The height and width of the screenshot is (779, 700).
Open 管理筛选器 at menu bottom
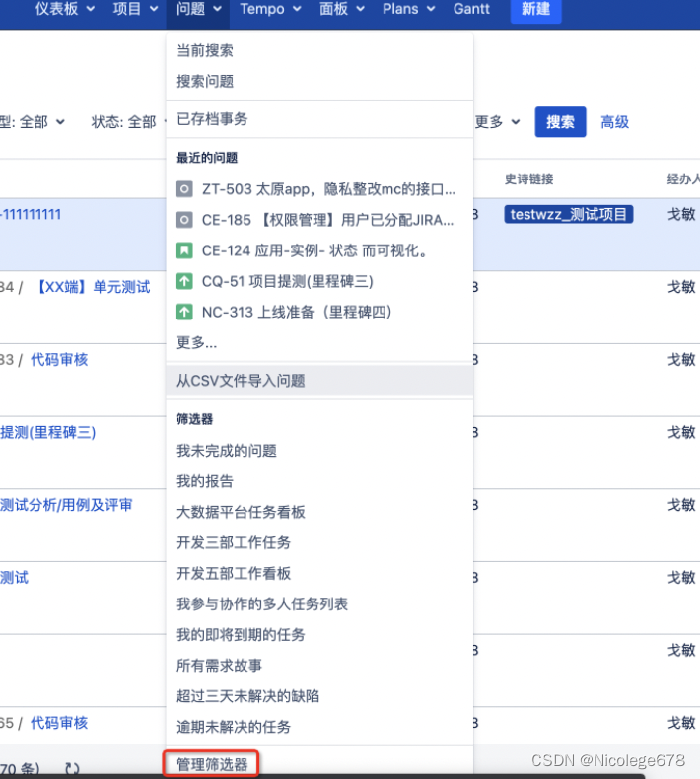coord(212,764)
